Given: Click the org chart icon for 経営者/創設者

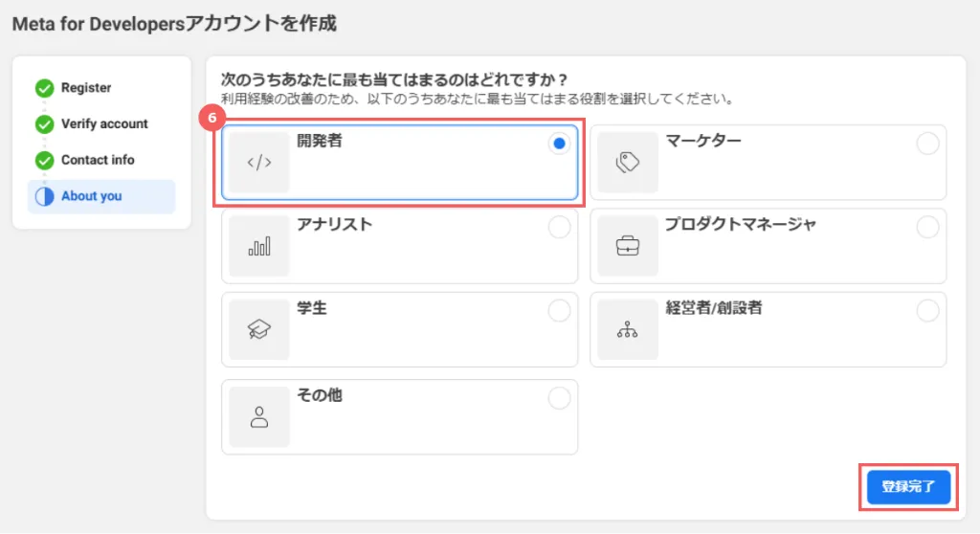Looking at the screenshot, I should (x=628, y=329).
